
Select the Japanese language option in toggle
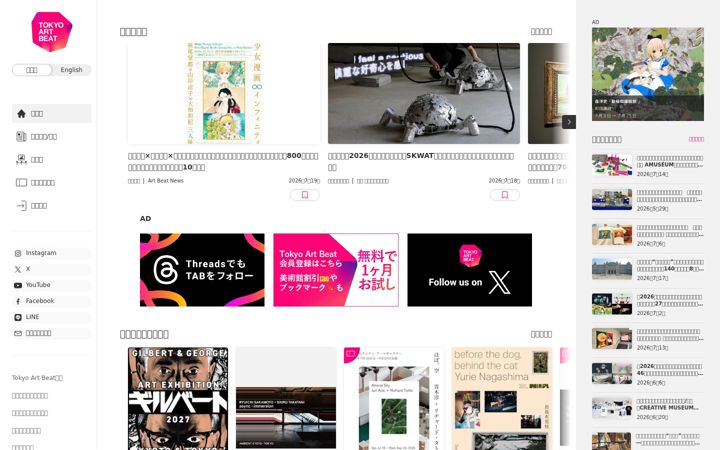point(32,70)
